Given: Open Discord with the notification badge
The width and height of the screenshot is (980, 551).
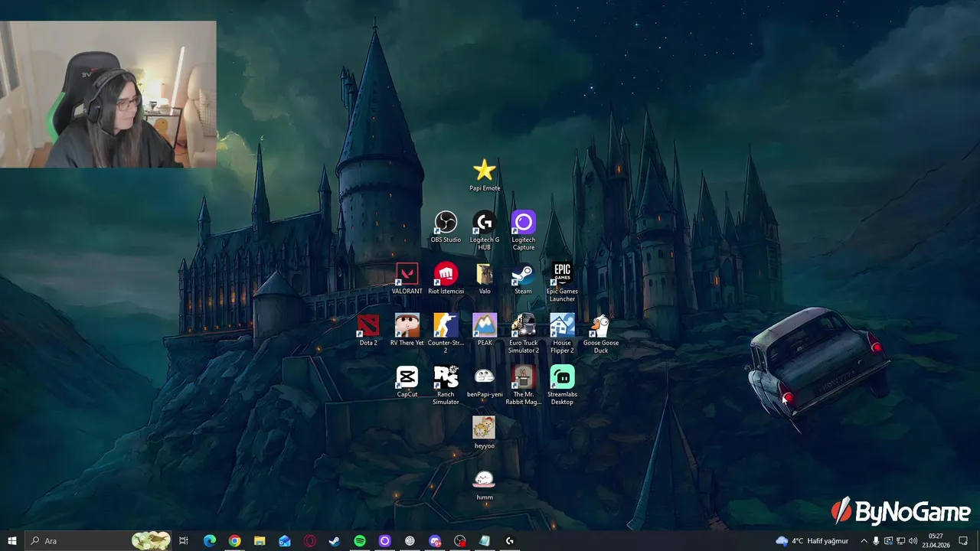Looking at the screenshot, I should click(435, 541).
